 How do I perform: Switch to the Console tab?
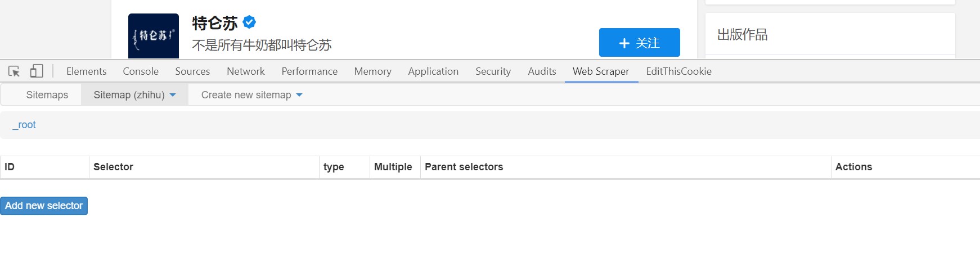point(141,71)
